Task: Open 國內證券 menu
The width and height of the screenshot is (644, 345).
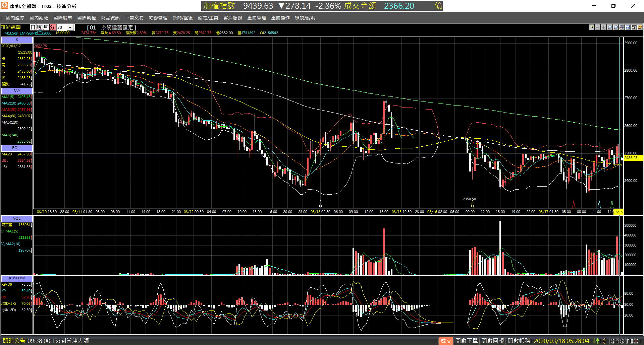Action: (15, 18)
